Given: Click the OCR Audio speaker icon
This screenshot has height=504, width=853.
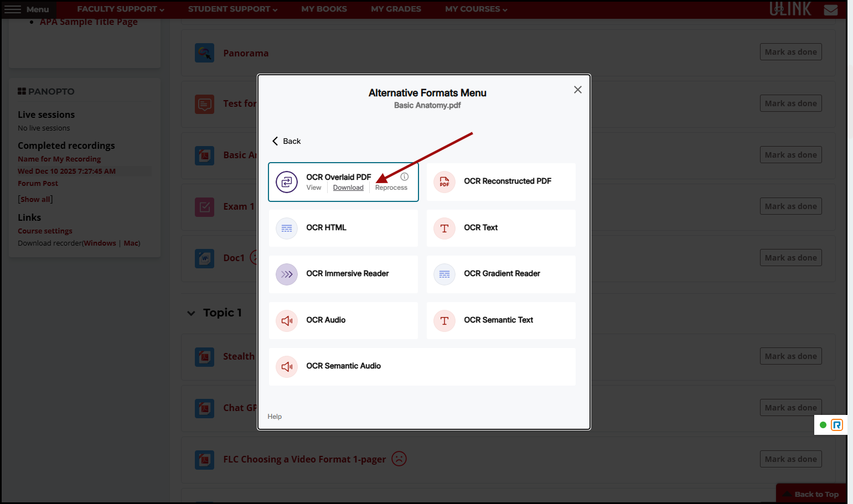Looking at the screenshot, I should click(x=287, y=320).
